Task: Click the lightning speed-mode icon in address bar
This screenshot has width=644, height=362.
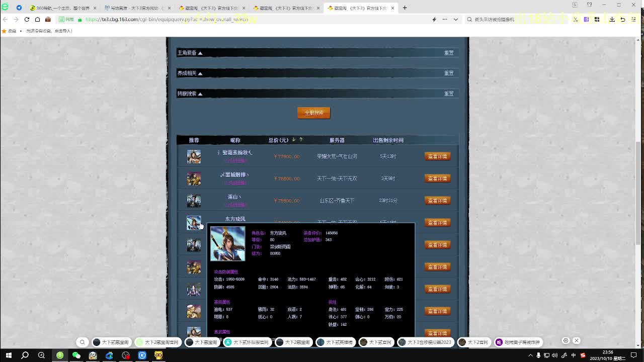Action: click(x=434, y=19)
